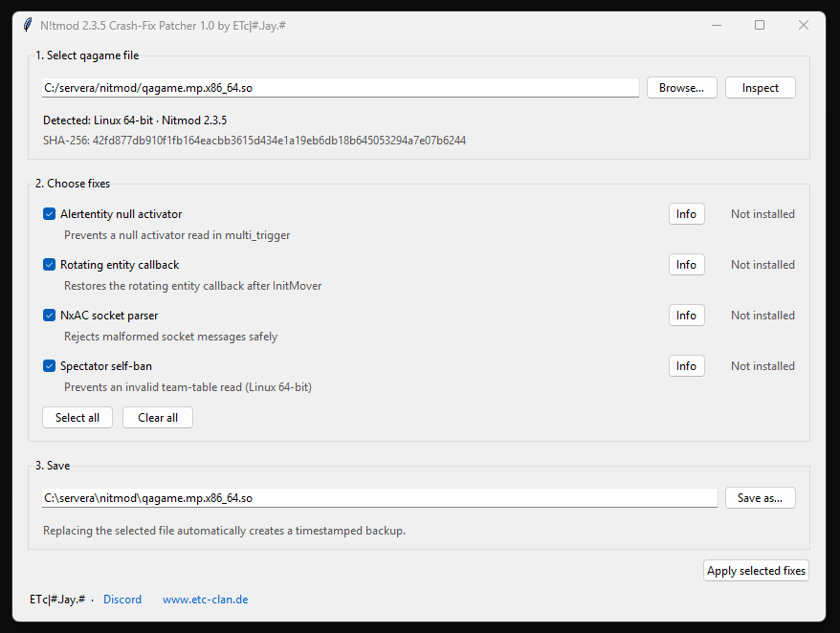Click the Alertentity 'Not installed' status

pyautogui.click(x=763, y=214)
